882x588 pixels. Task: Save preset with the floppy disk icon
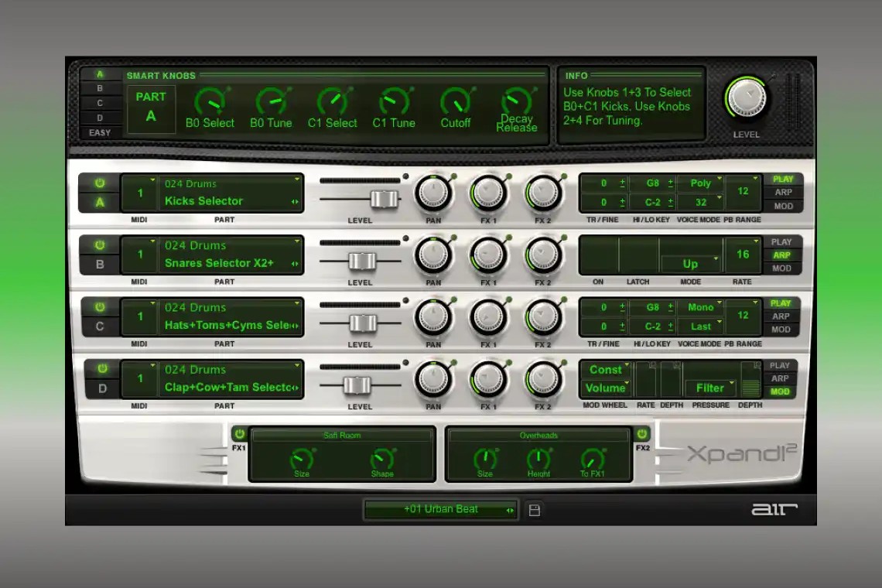(535, 511)
